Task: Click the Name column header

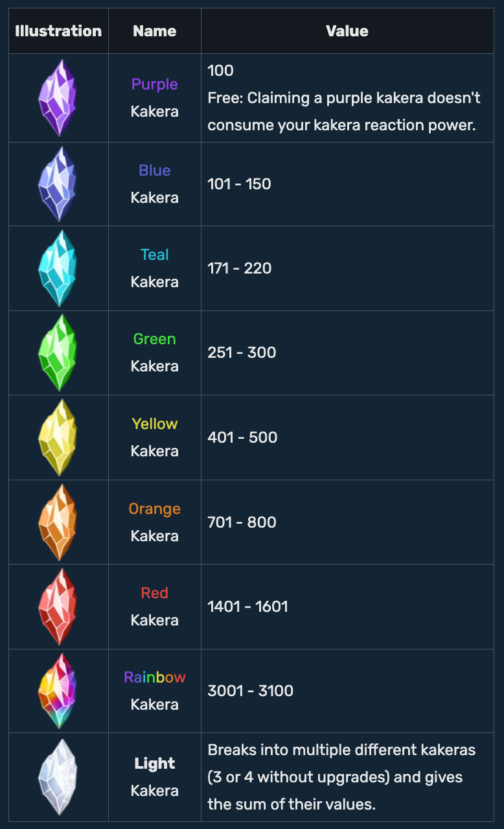Action: [x=154, y=31]
